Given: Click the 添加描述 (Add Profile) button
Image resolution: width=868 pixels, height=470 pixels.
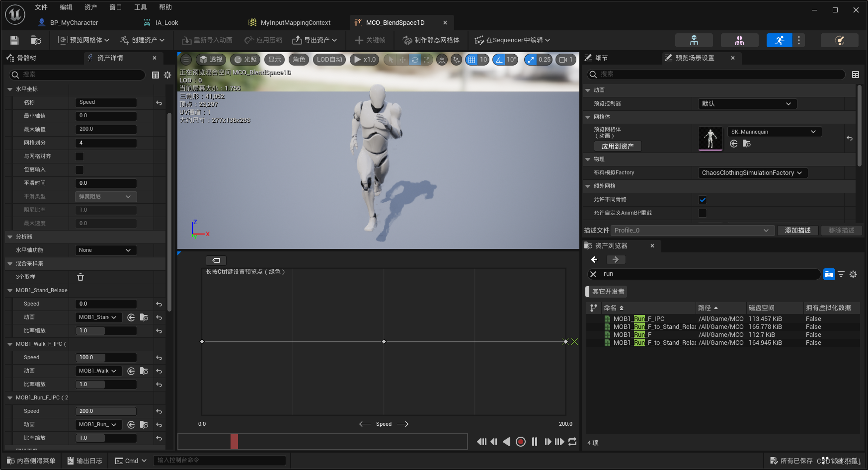Looking at the screenshot, I should (797, 231).
